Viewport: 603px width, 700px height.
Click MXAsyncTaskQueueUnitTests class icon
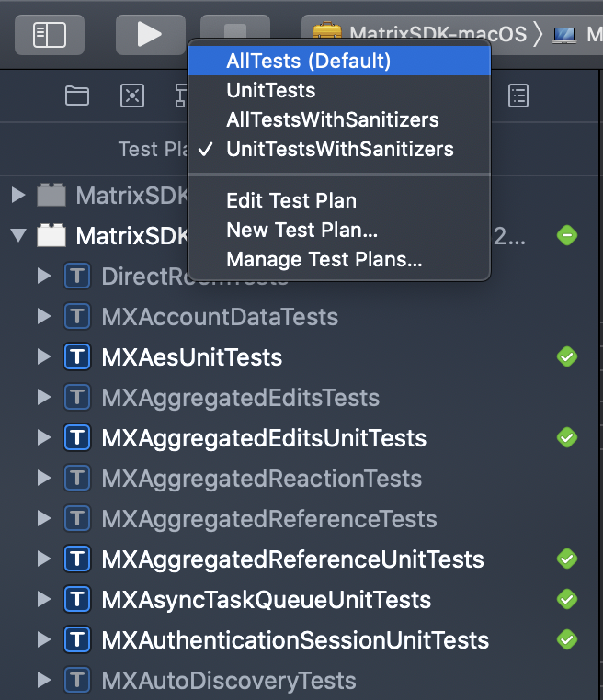click(x=77, y=599)
